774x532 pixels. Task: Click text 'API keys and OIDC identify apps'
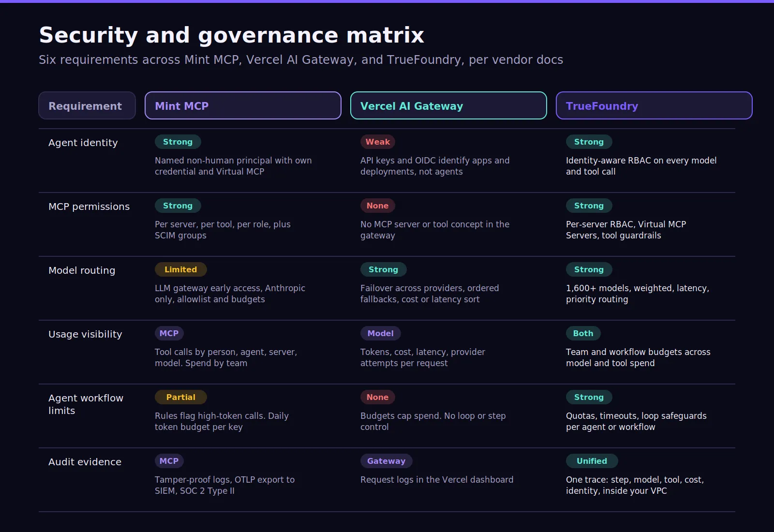coord(435,166)
